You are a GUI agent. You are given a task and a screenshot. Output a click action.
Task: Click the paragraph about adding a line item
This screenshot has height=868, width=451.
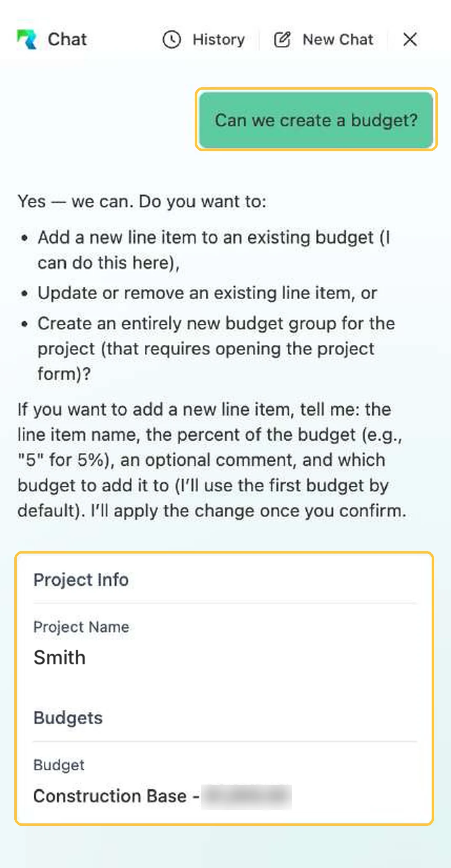pyautogui.click(x=212, y=460)
